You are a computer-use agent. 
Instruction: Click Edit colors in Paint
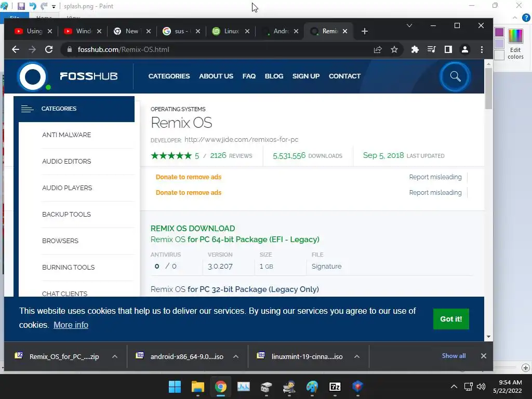[515, 44]
